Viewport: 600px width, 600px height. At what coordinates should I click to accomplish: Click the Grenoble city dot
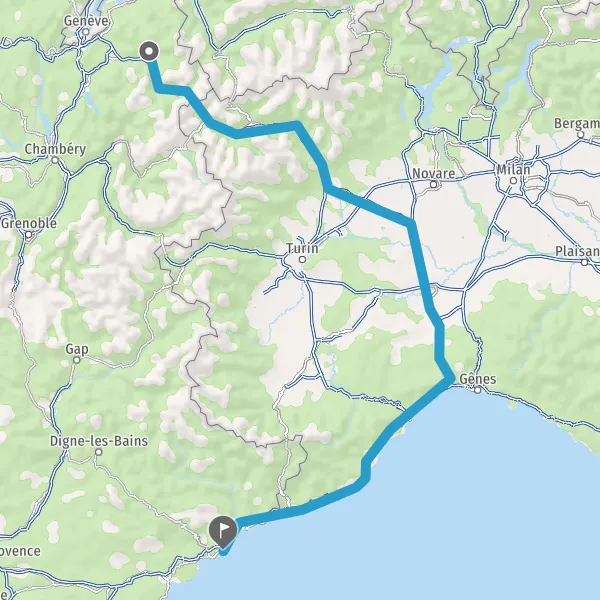(x=29, y=235)
